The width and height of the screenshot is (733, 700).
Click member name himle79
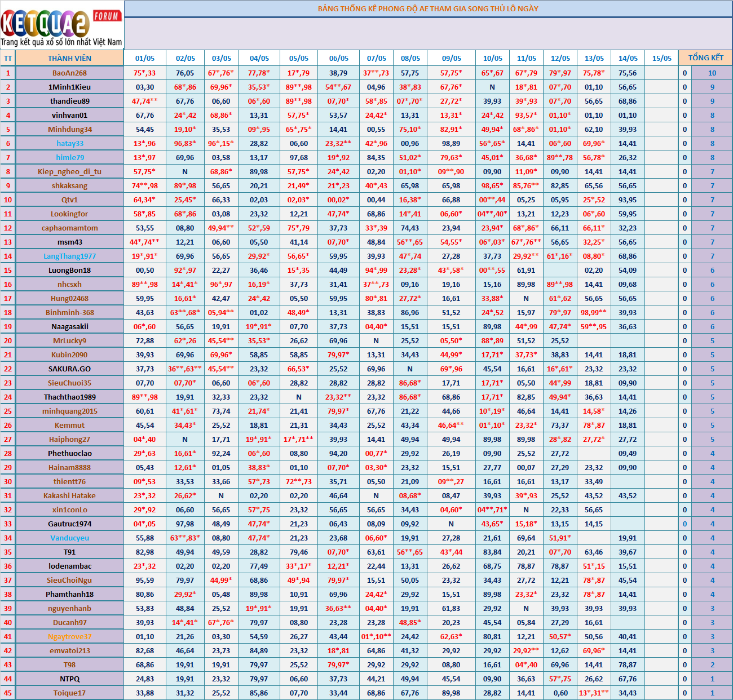(69, 157)
